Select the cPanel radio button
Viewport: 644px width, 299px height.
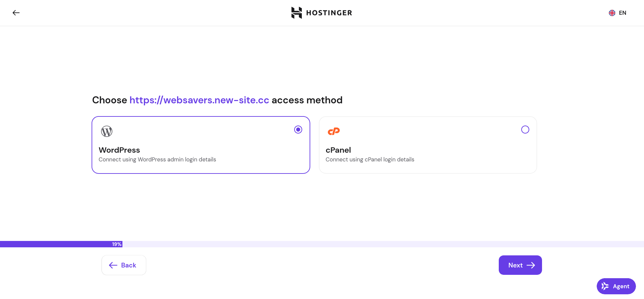coord(525,130)
